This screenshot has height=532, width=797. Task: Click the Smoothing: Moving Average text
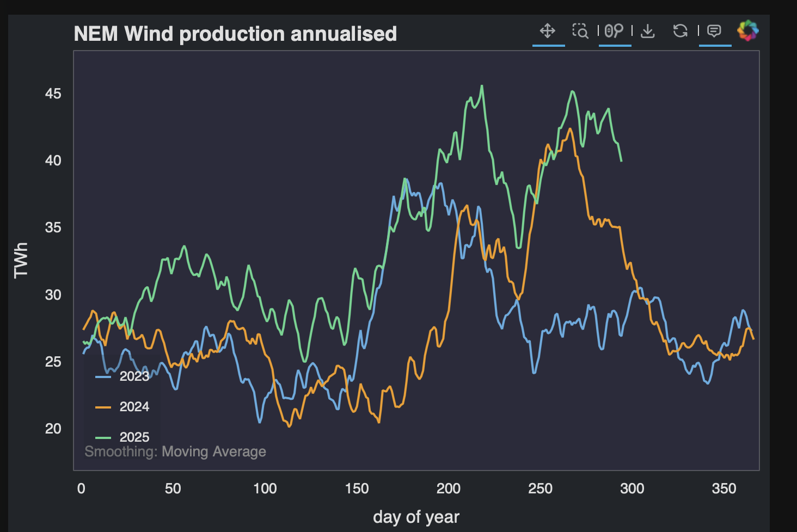click(175, 451)
